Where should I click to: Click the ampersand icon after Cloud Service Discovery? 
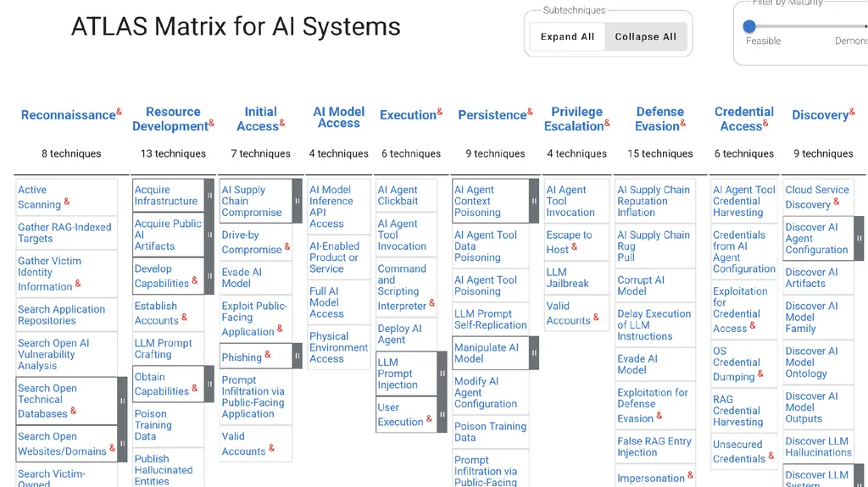[x=837, y=202]
